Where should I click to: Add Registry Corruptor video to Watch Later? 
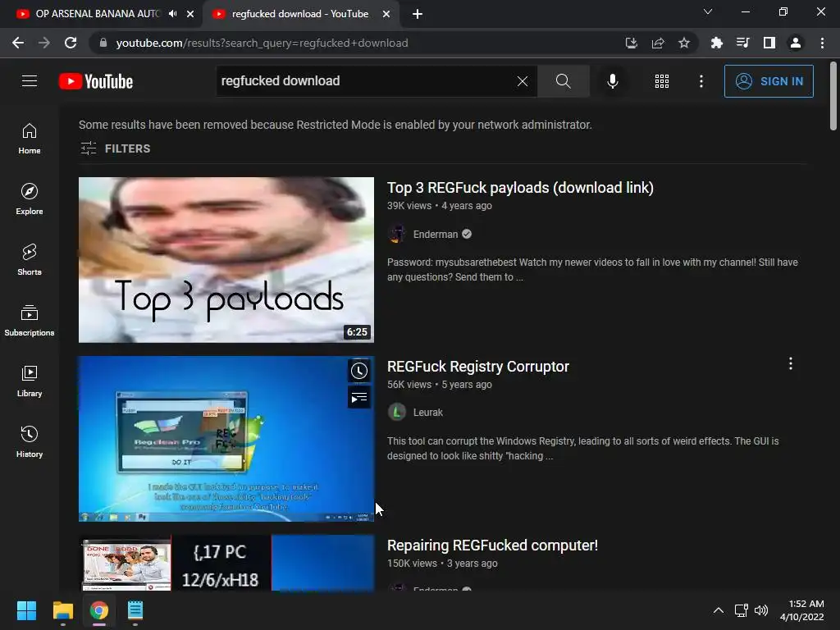pos(359,371)
